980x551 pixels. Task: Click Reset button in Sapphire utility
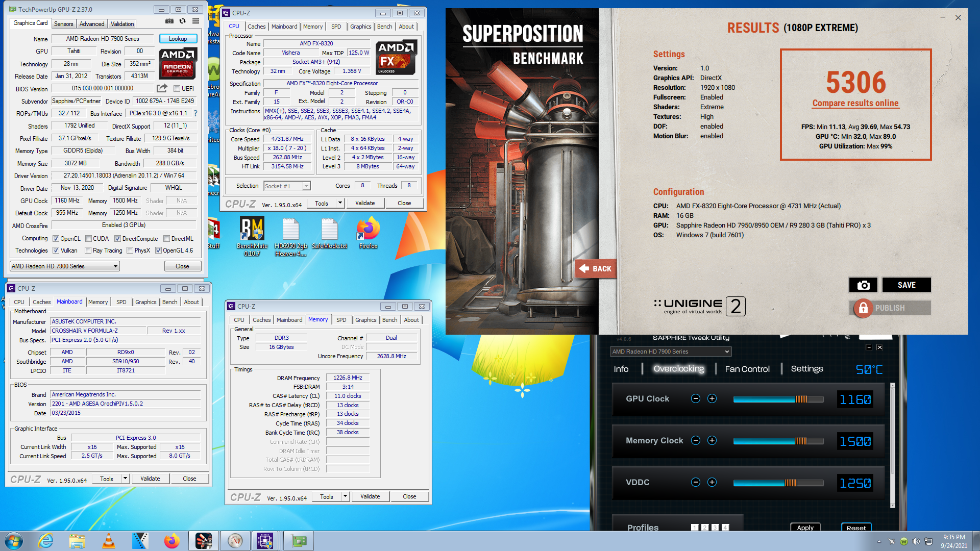tap(856, 528)
